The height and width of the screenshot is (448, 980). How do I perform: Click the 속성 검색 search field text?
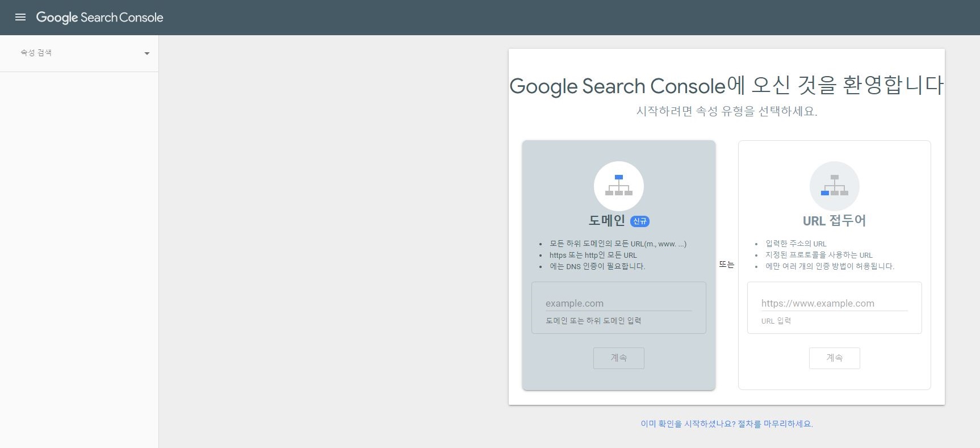36,53
